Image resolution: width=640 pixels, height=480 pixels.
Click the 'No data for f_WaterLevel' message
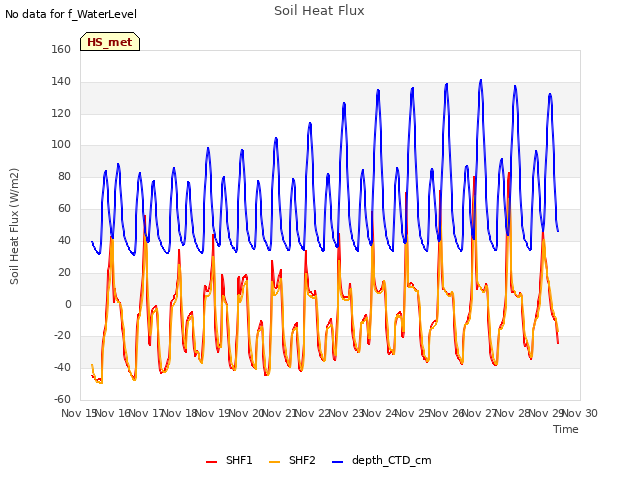pyautogui.click(x=71, y=14)
